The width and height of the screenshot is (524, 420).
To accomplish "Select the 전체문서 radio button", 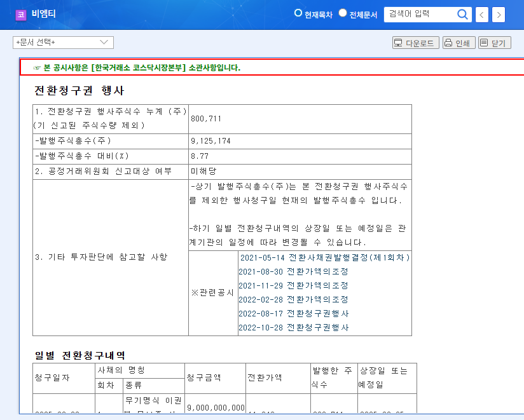I will point(342,11).
